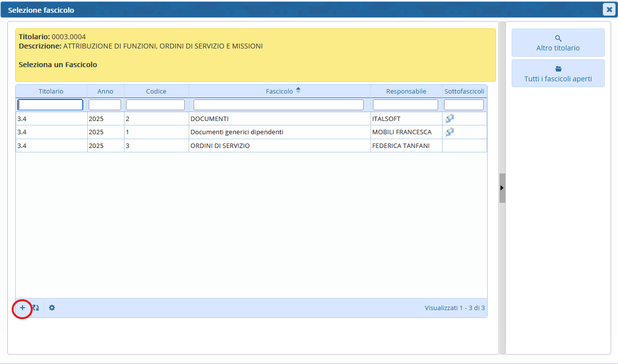
Task: Open sottofascicoli icon for DOCUMENTI row
Action: 449,119
